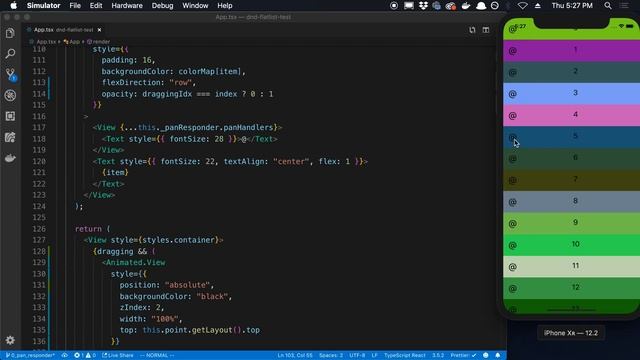Image resolution: width=640 pixels, height=360 pixels.
Task: Click the drag handle @ on row 3
Action: (x=513, y=94)
